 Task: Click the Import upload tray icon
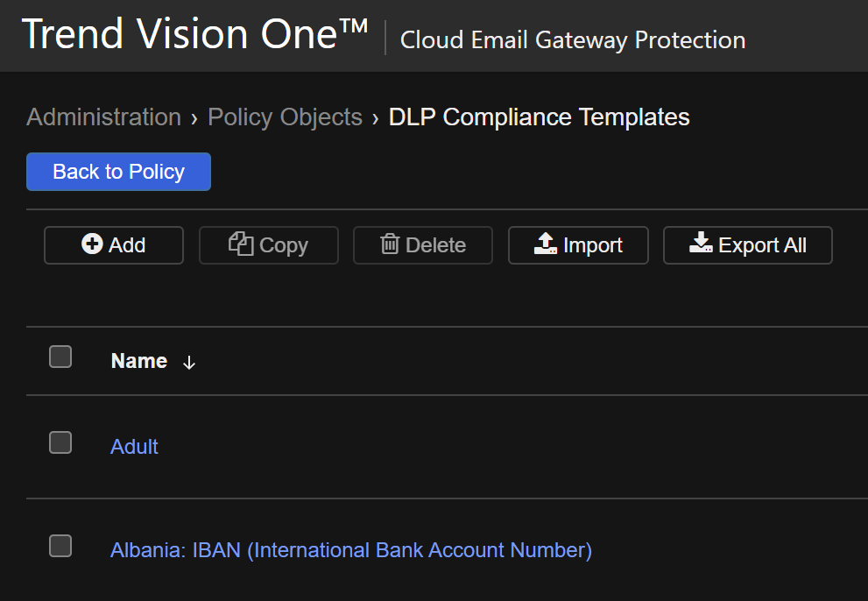tap(546, 244)
